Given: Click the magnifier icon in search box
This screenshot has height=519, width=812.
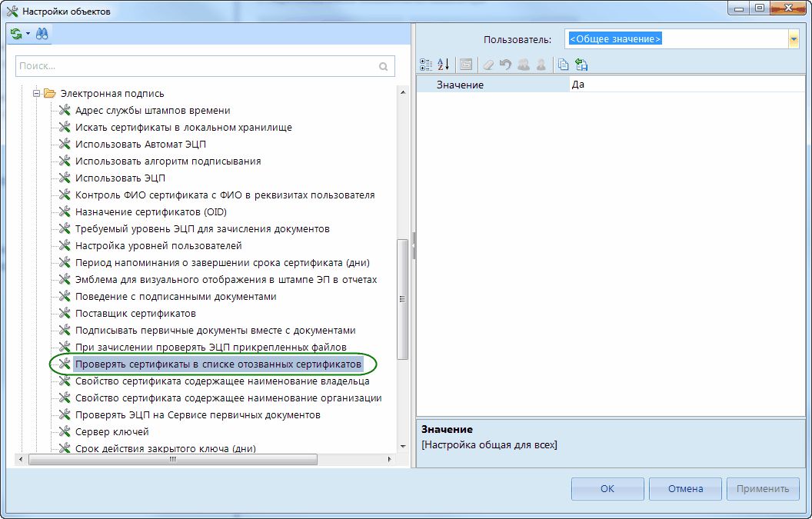Looking at the screenshot, I should pyautogui.click(x=384, y=67).
